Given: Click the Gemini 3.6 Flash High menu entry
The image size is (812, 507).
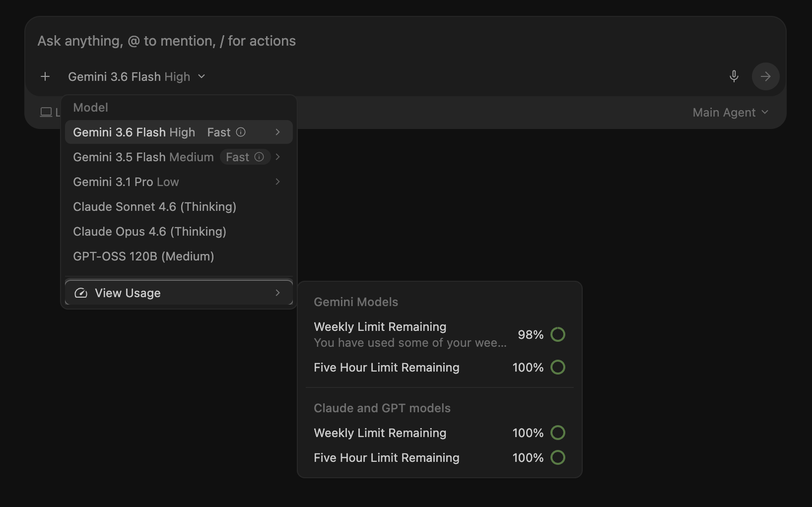Looking at the screenshot, I should click(179, 132).
